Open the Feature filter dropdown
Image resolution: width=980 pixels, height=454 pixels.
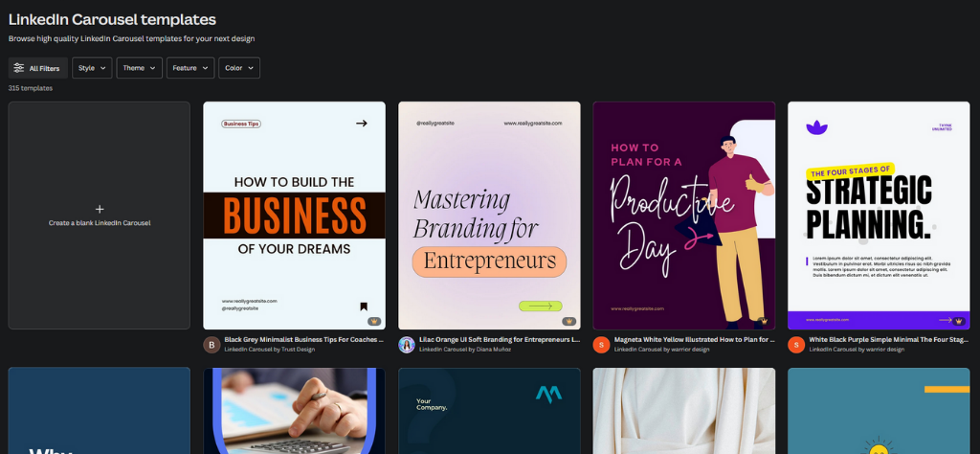pyautogui.click(x=190, y=68)
